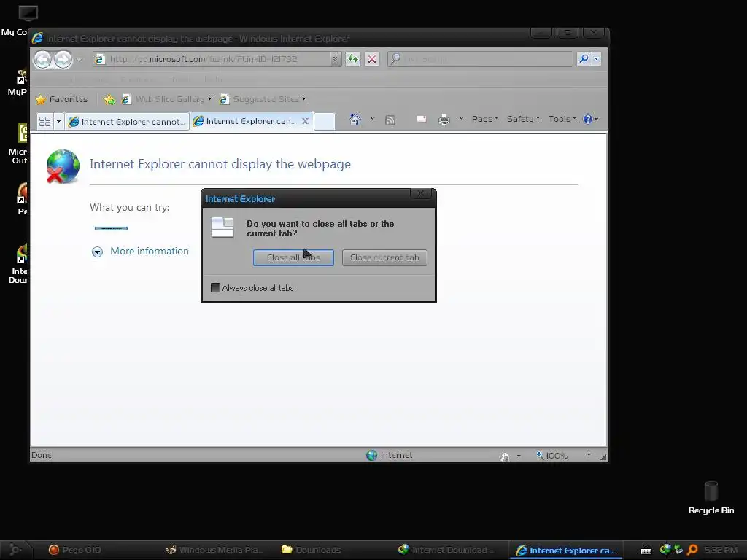Click the Add to Favorites Bar icon
This screenshot has width=747, height=560.
pos(109,99)
